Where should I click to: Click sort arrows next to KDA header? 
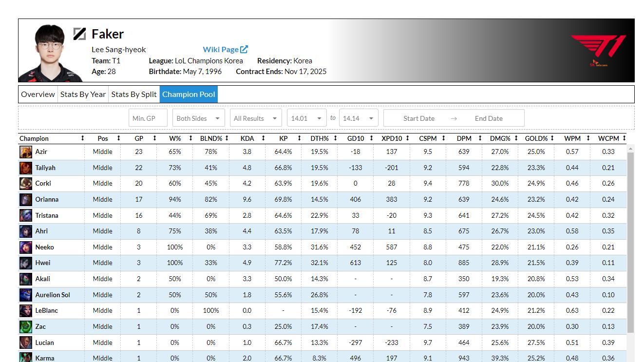263,138
